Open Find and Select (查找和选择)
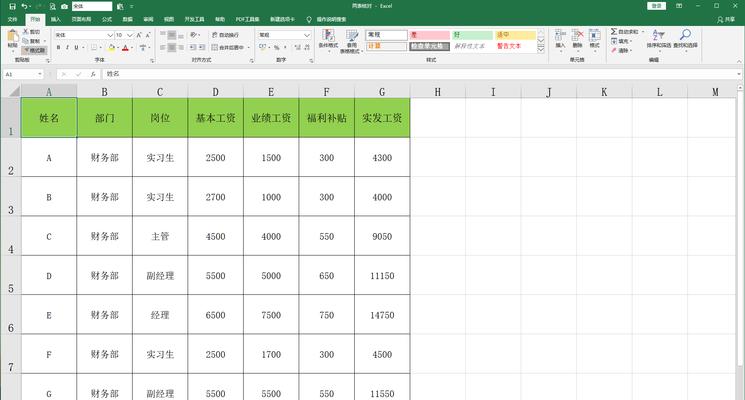This screenshot has width=745, height=400. pos(685,39)
